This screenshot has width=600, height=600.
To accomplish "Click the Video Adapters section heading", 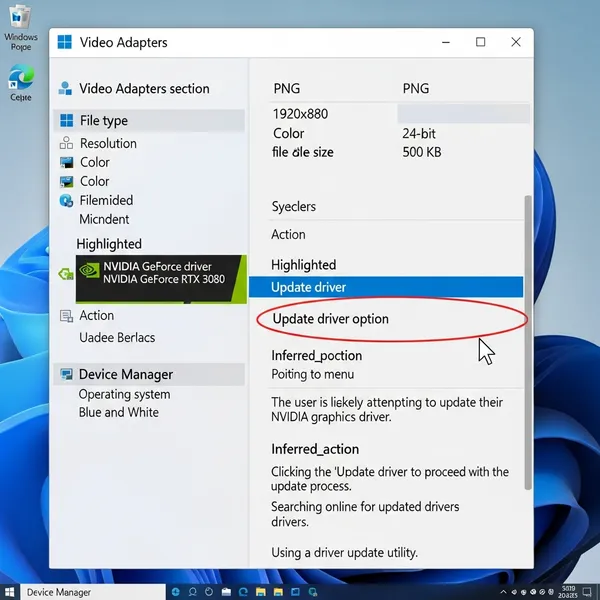I will [x=144, y=88].
